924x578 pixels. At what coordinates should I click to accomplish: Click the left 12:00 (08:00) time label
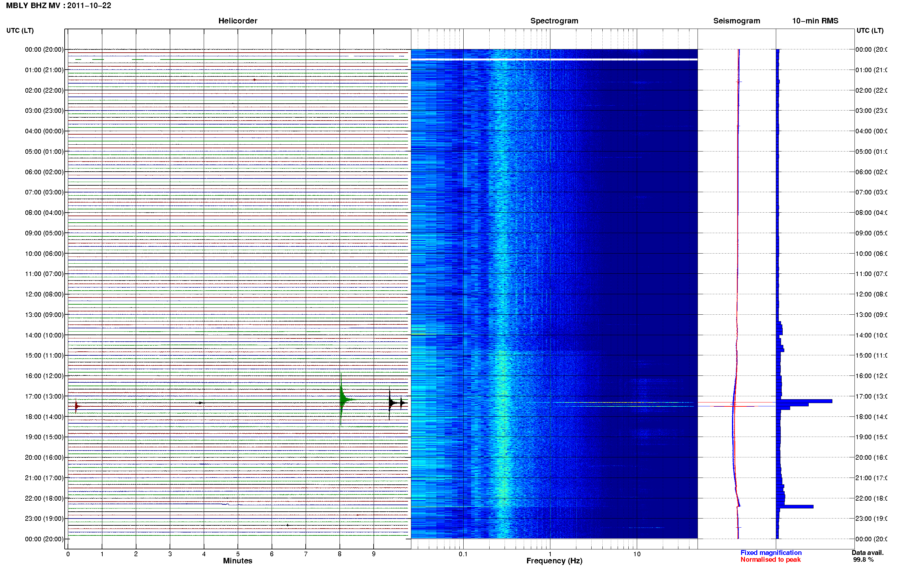(x=44, y=294)
